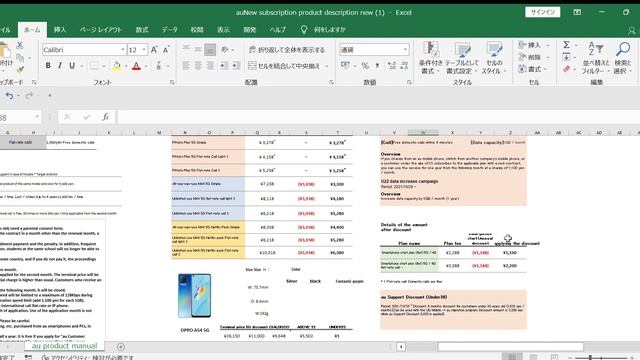Click the cut scissors icon

coord(19,45)
